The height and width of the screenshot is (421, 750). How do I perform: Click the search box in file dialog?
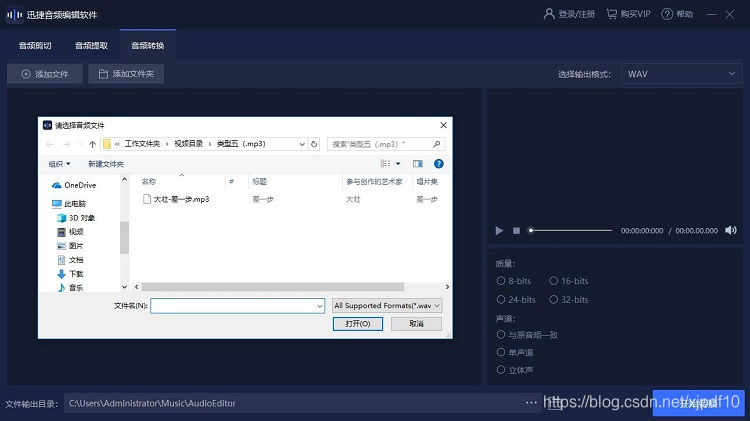pyautogui.click(x=386, y=144)
